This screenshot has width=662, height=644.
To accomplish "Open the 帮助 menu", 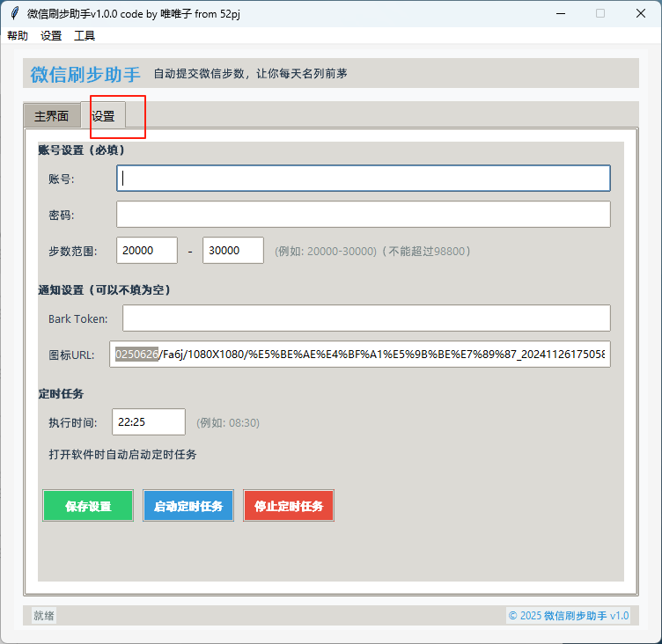I will click(x=18, y=35).
